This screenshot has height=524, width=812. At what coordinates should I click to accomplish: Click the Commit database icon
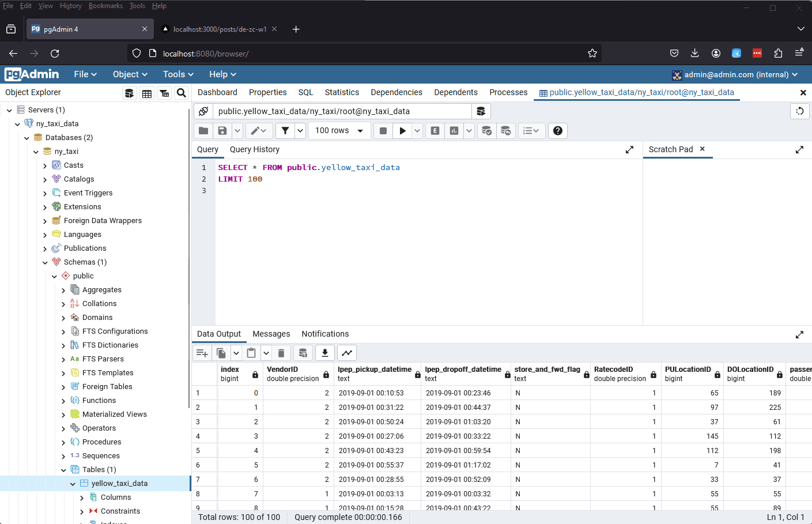point(487,131)
